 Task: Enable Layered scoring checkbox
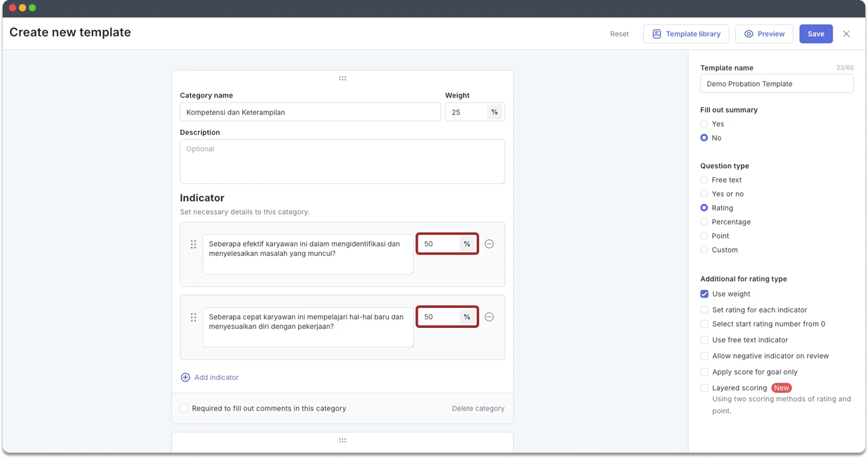pos(704,388)
